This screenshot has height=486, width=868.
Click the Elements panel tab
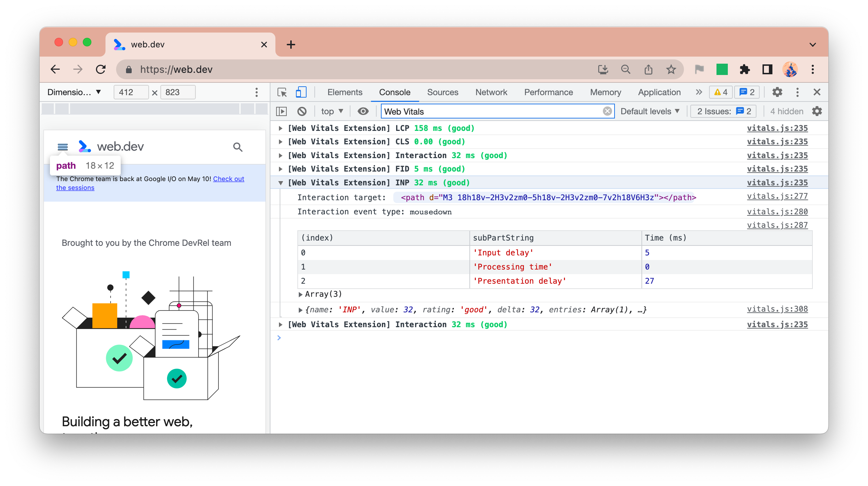345,92
